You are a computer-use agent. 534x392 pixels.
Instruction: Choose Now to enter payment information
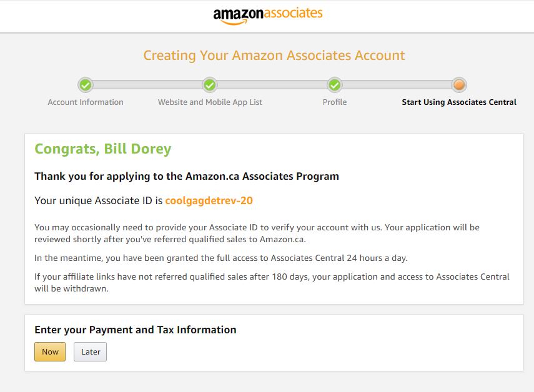pyautogui.click(x=50, y=352)
